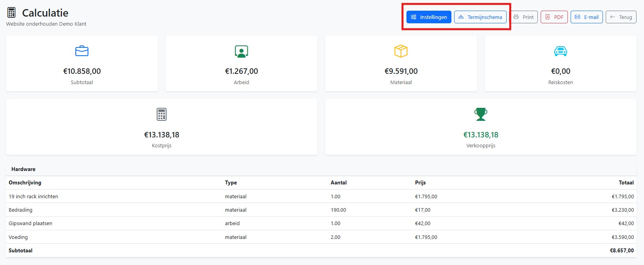The image size is (644, 265).
Task: Select the 19 inch rack inrichten row
Action: [321, 196]
